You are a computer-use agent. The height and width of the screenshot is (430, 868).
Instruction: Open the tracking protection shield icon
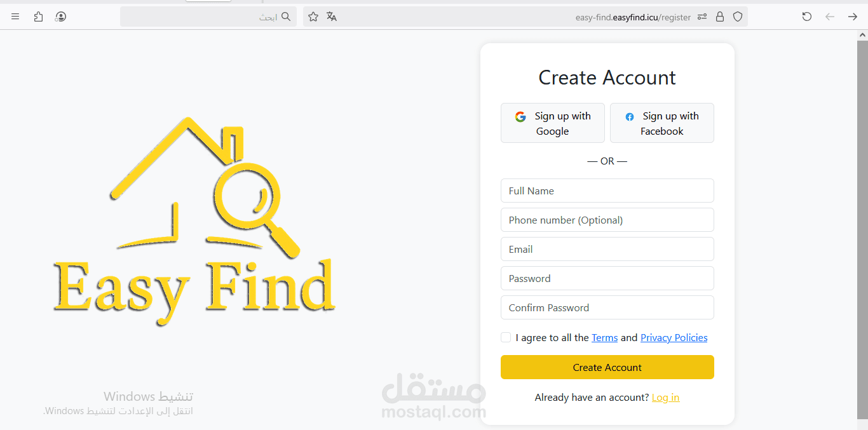738,17
